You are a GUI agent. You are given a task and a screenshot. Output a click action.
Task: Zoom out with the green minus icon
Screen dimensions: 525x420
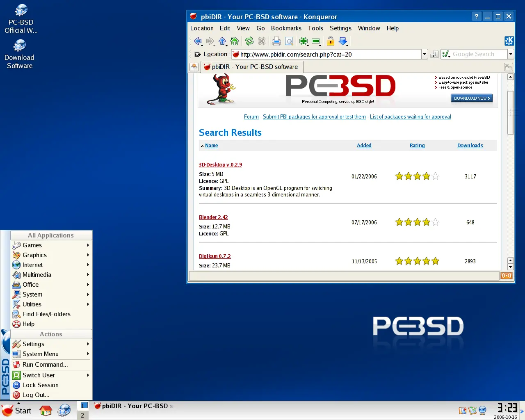[x=316, y=41]
